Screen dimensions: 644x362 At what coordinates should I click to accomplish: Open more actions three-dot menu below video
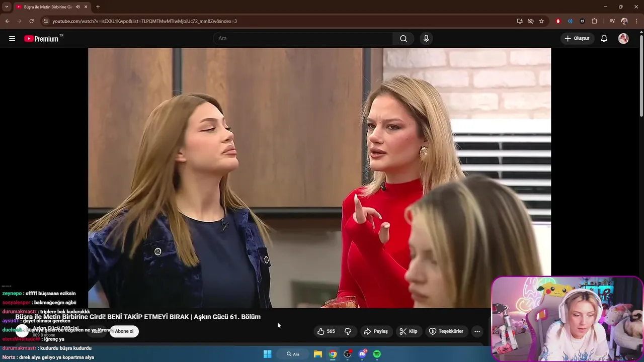pyautogui.click(x=477, y=331)
